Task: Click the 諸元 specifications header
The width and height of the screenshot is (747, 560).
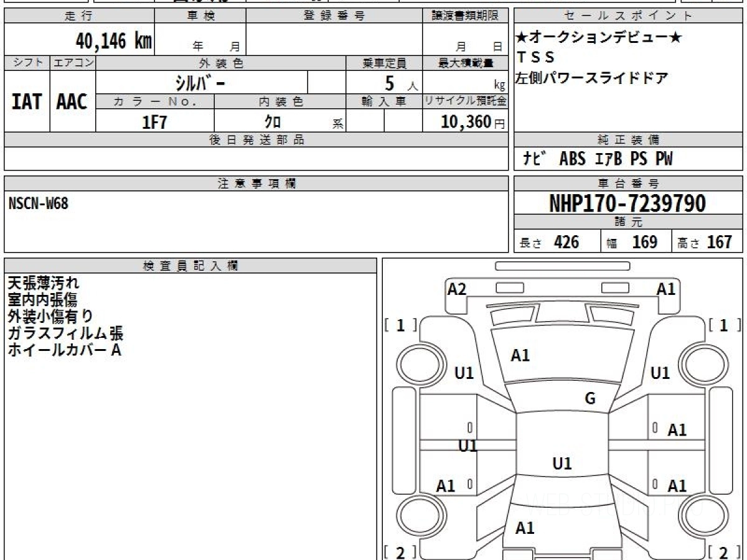Action: tap(629, 222)
